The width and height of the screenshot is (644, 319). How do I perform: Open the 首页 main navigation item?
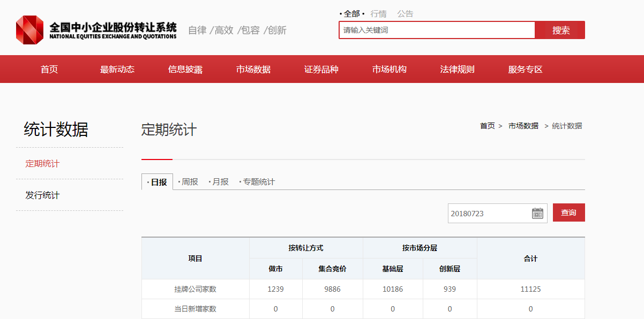49,70
